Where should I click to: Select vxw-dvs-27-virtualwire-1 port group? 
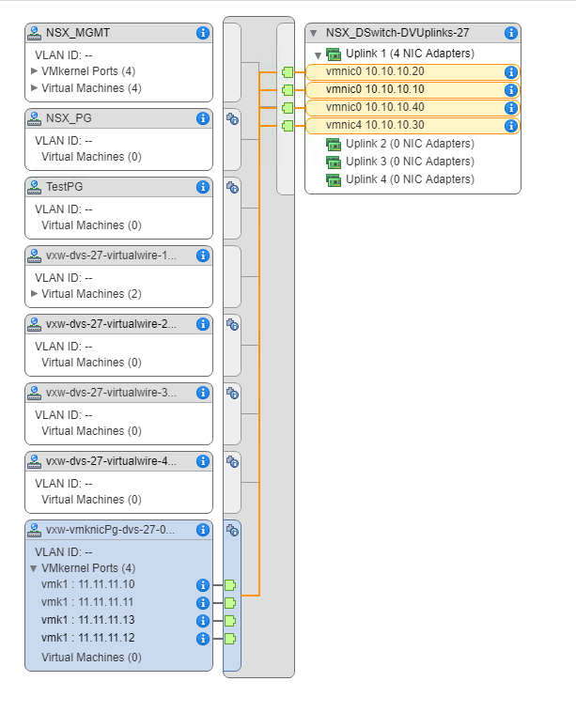[x=119, y=256]
